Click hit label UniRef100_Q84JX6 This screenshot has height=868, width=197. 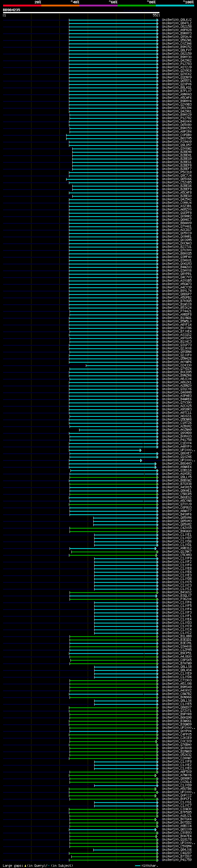177,850
